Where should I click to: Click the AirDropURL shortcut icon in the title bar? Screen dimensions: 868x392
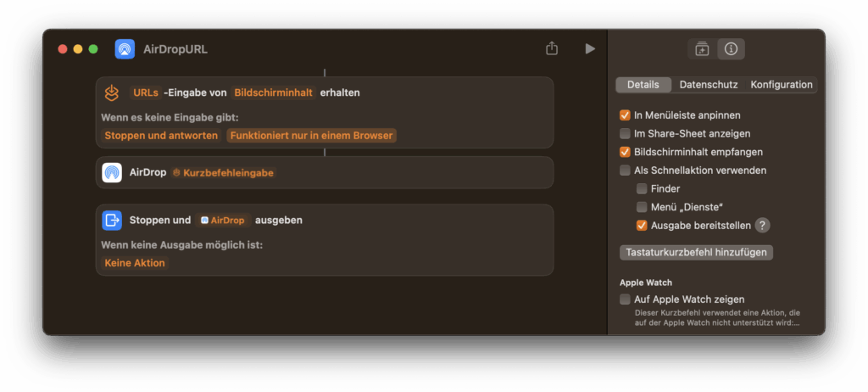(125, 49)
